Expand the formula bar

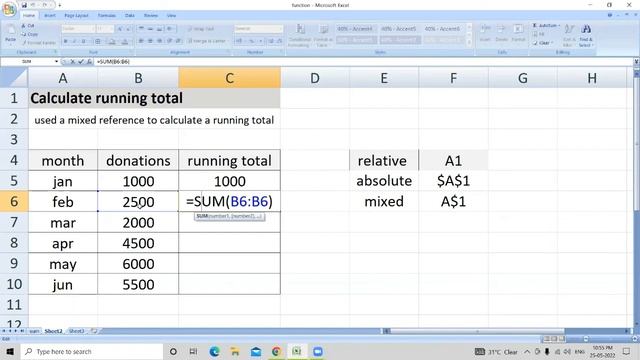(636, 62)
